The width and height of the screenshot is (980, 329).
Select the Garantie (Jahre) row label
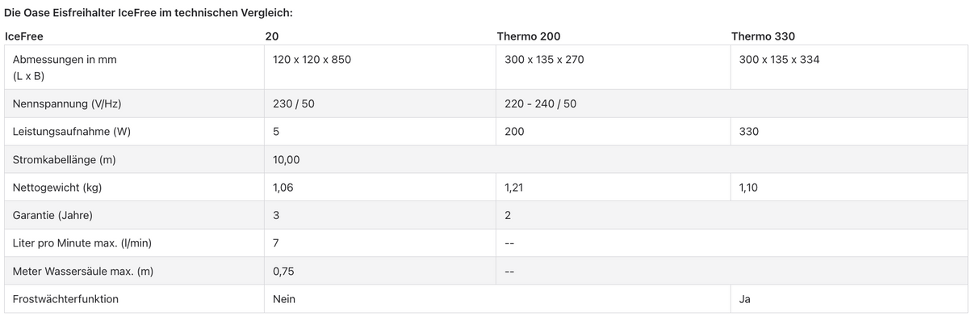tap(52, 215)
